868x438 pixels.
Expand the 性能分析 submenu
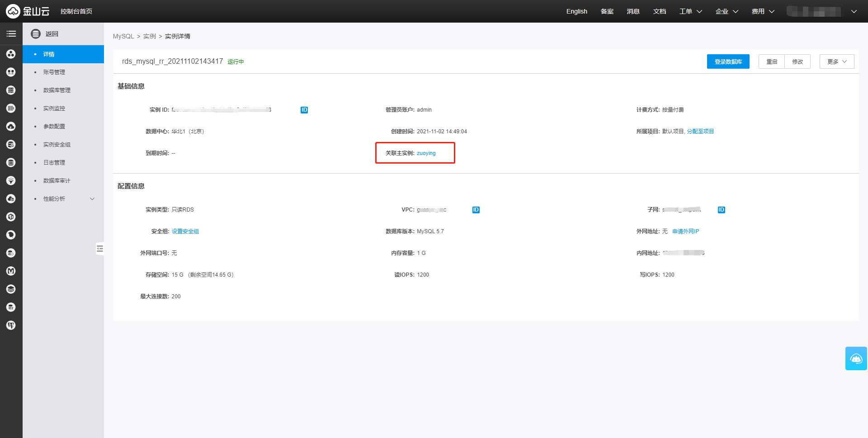click(92, 199)
